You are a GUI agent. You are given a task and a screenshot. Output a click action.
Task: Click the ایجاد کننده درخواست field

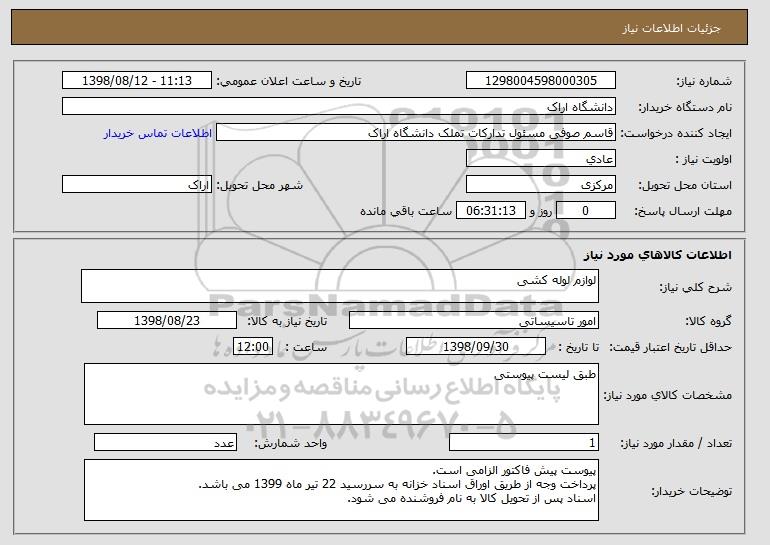click(x=416, y=133)
